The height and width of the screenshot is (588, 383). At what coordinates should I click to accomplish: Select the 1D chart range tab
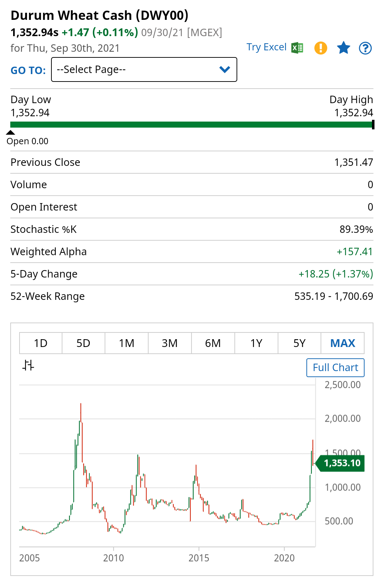tap(41, 343)
